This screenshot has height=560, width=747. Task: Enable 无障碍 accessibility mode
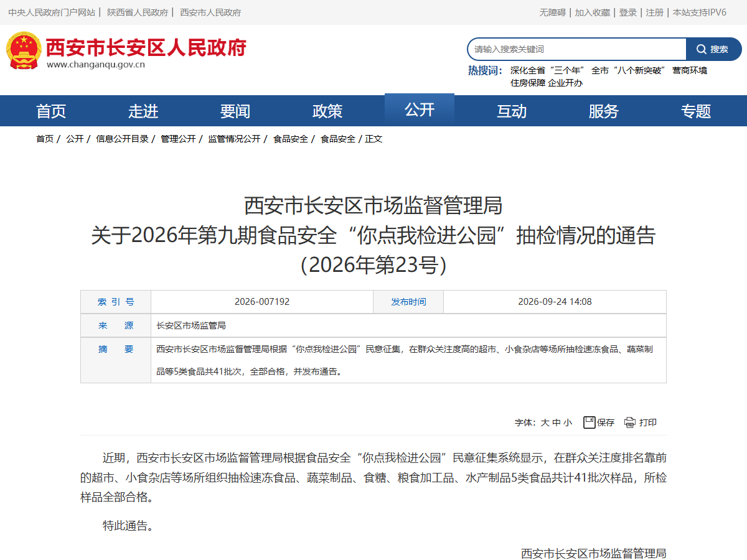click(552, 12)
